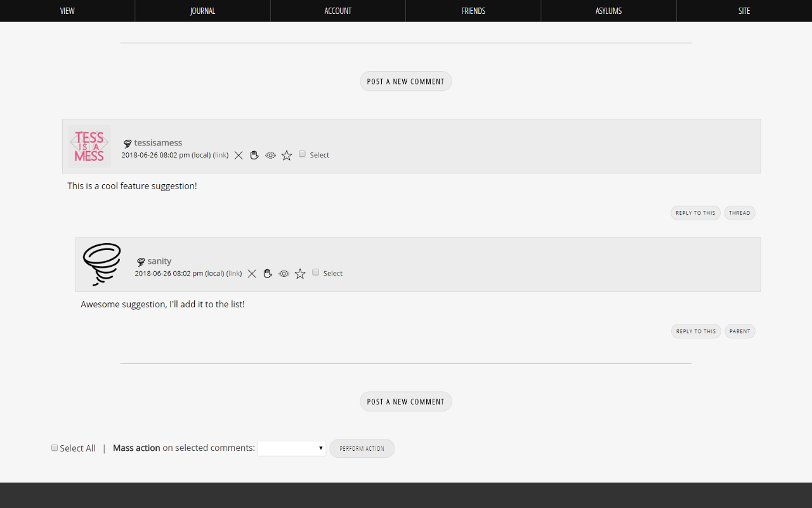812x508 pixels.
Task: Freeze sanity comment with hand icon
Action: pos(268,274)
